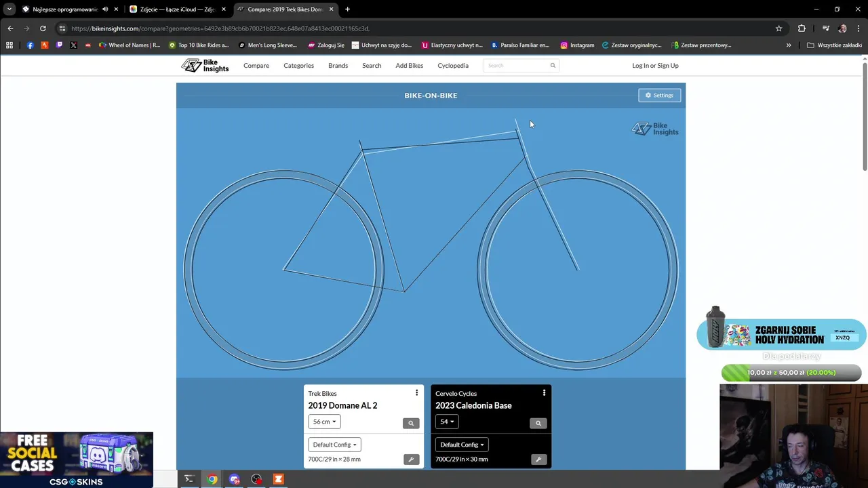Bookmark this page with star icon
This screenshot has height=488, width=868.
tap(778, 28)
